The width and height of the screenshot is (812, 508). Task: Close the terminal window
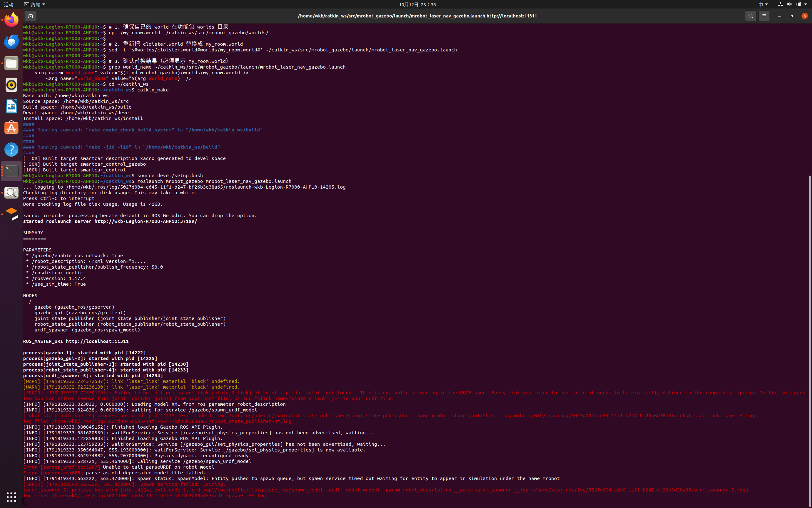coord(805,16)
